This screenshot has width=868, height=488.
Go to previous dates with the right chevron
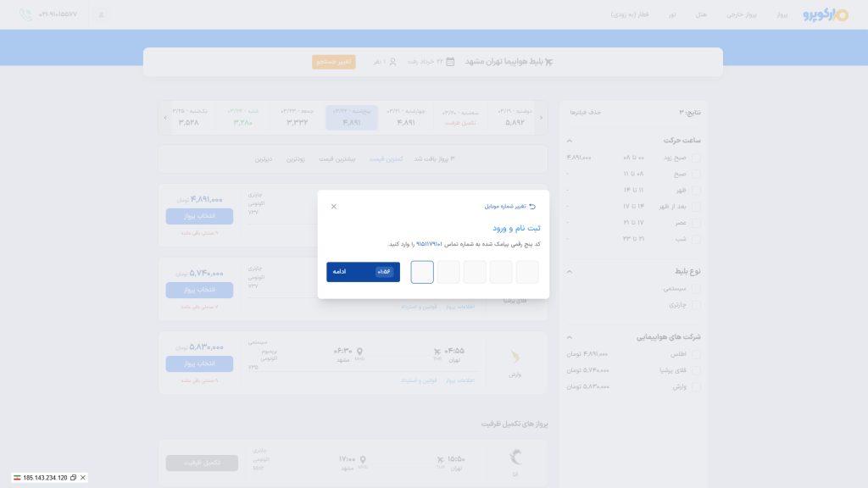[541, 118]
